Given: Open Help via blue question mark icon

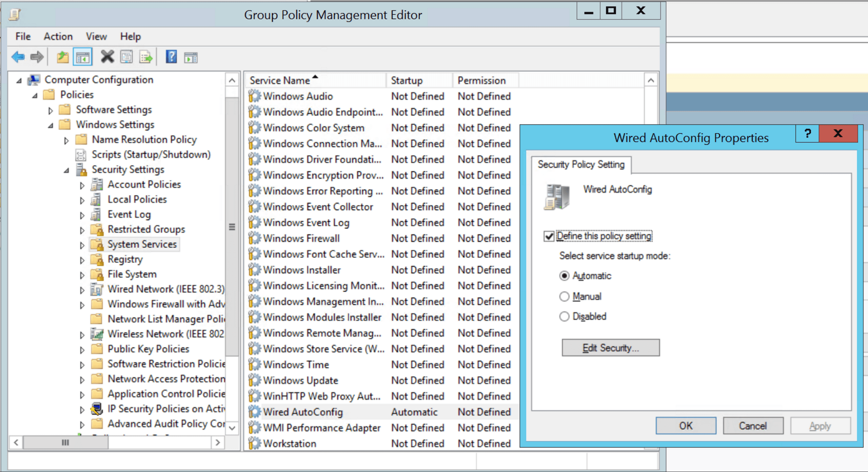Looking at the screenshot, I should coord(171,57).
